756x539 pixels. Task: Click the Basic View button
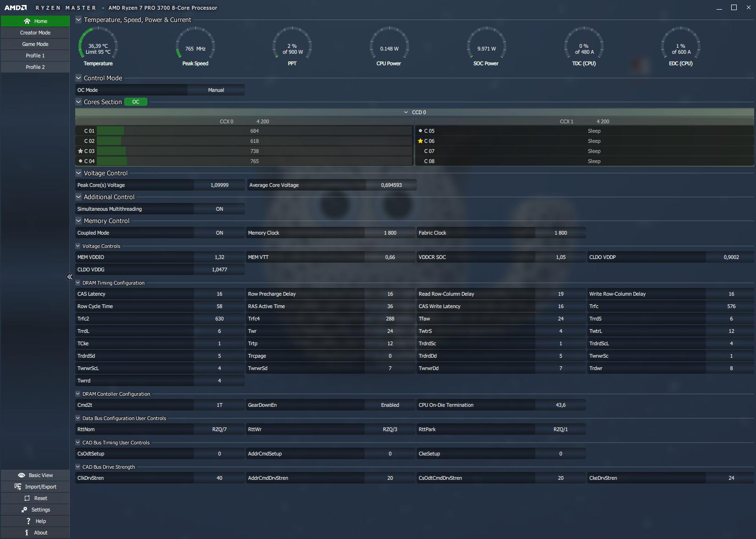pyautogui.click(x=35, y=475)
